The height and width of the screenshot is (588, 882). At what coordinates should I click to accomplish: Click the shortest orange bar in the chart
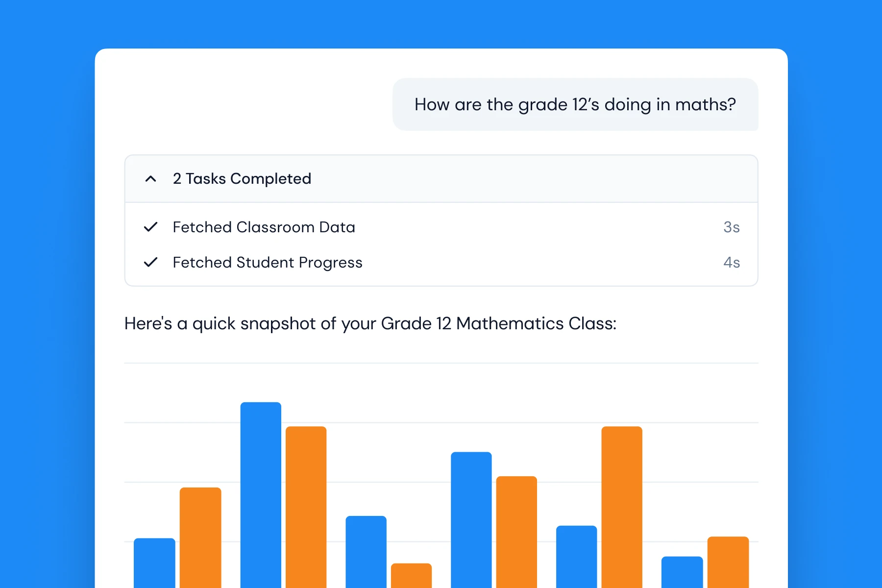(x=411, y=576)
